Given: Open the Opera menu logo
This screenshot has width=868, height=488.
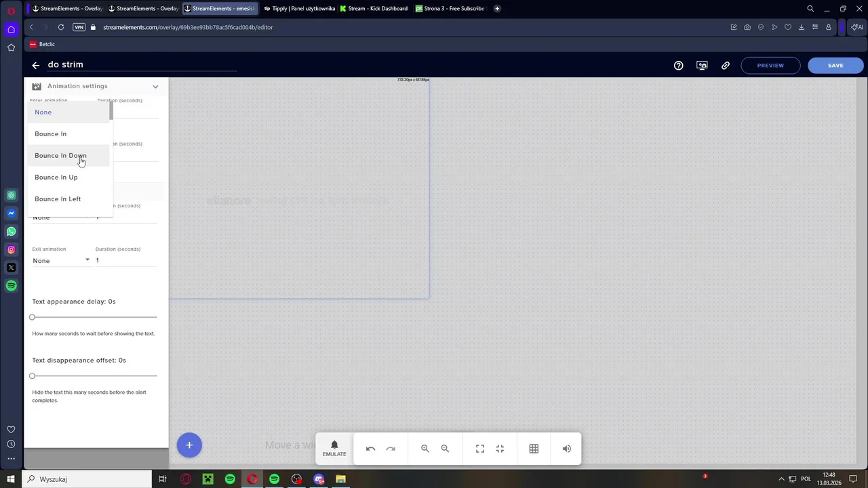Looking at the screenshot, I should (x=12, y=11).
